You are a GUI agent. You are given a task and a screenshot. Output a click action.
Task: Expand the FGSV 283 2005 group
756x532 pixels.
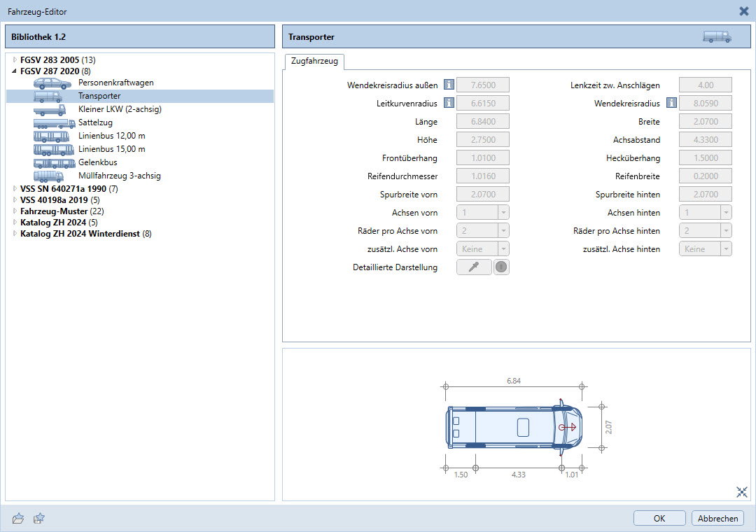pyautogui.click(x=14, y=59)
